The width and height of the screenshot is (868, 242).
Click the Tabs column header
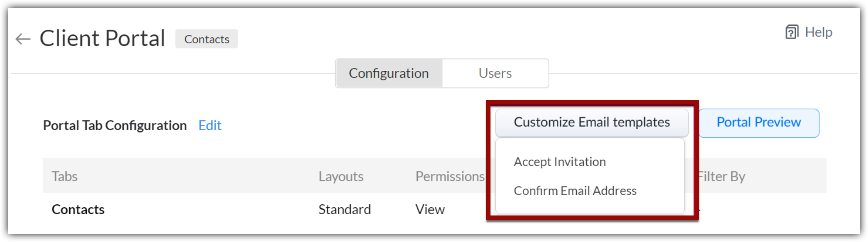(x=65, y=177)
